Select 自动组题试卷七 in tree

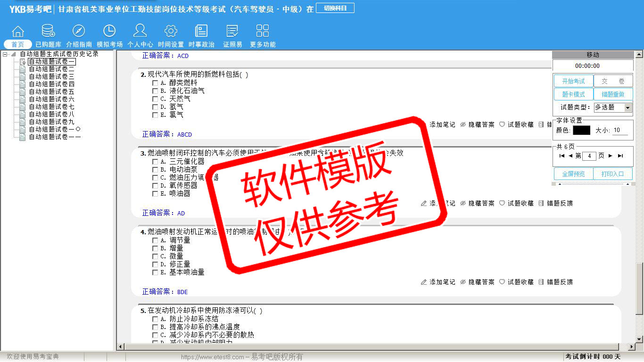pos(51,107)
